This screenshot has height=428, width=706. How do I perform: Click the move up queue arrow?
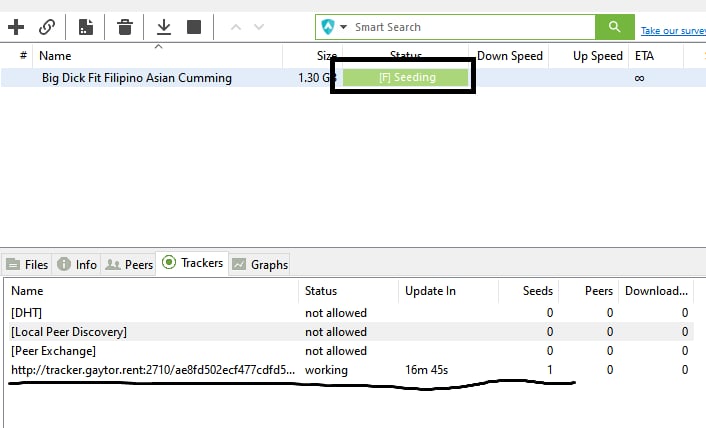coord(235,27)
